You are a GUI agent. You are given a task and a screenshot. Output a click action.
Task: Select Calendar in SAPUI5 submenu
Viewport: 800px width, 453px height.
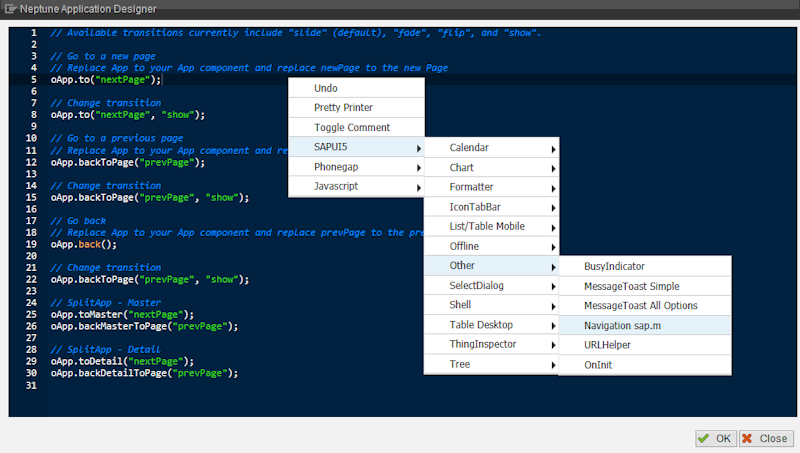[x=491, y=147]
